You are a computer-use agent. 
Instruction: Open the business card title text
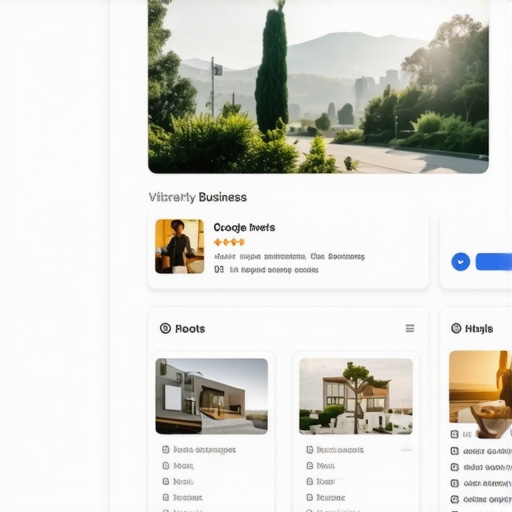[x=244, y=228]
